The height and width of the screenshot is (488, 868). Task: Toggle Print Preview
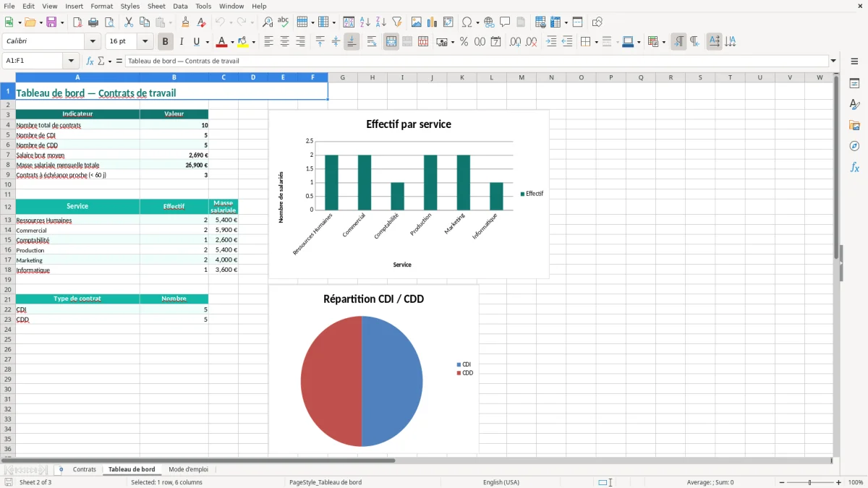pos(109,22)
